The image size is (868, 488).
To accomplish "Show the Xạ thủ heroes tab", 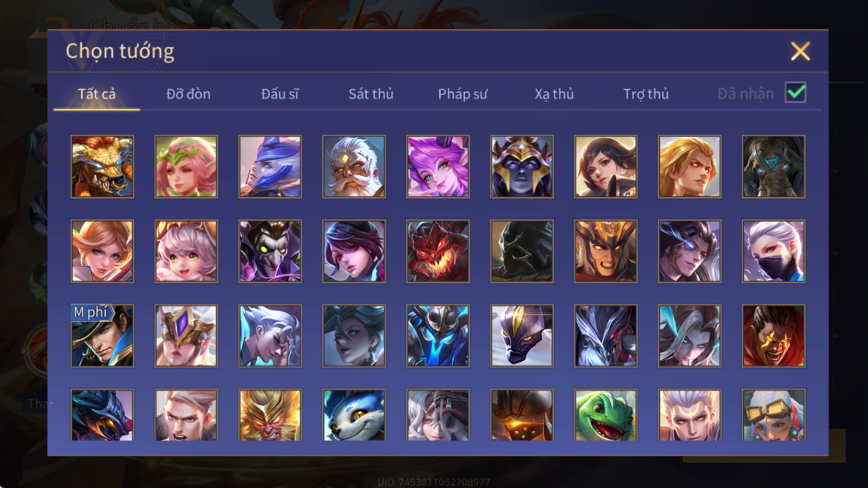I will click(554, 94).
